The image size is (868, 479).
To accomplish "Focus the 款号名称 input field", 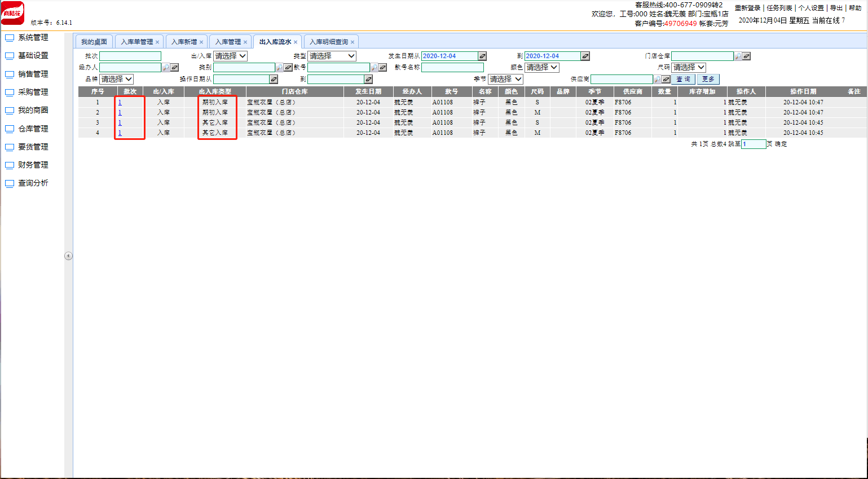I will click(452, 68).
